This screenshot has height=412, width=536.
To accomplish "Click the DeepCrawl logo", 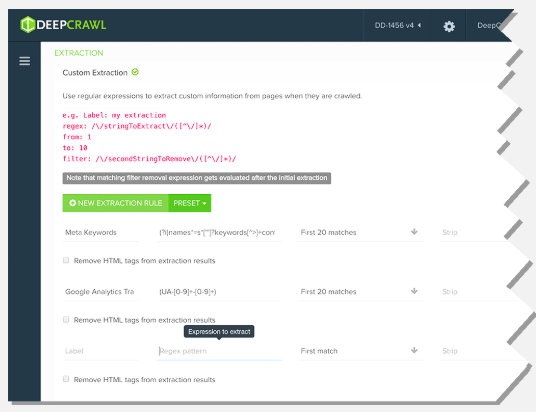I will pos(63,25).
